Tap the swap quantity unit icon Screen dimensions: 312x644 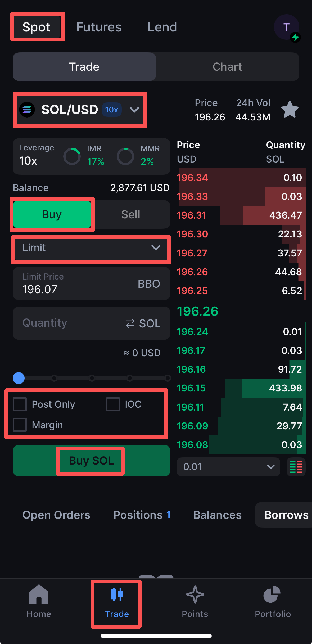click(130, 323)
